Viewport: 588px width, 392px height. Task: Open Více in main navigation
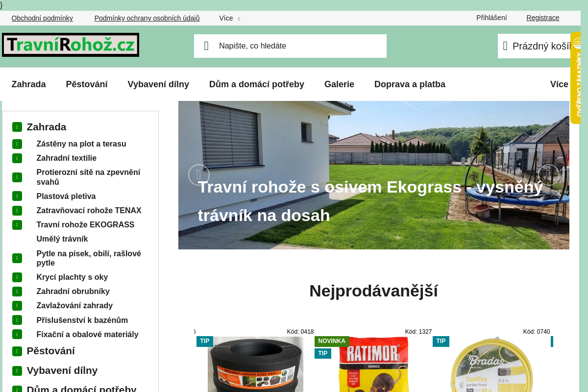click(559, 84)
